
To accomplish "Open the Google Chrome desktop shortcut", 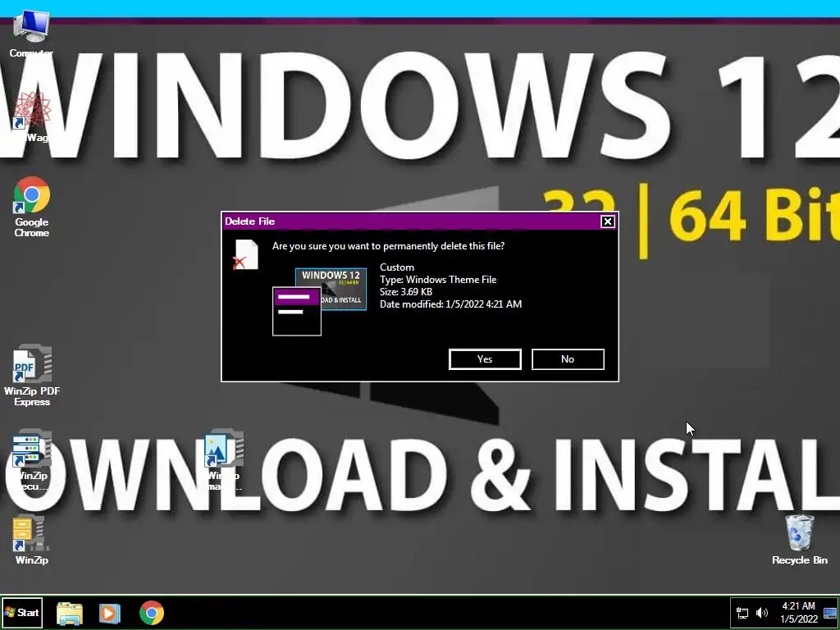I will 32,207.
